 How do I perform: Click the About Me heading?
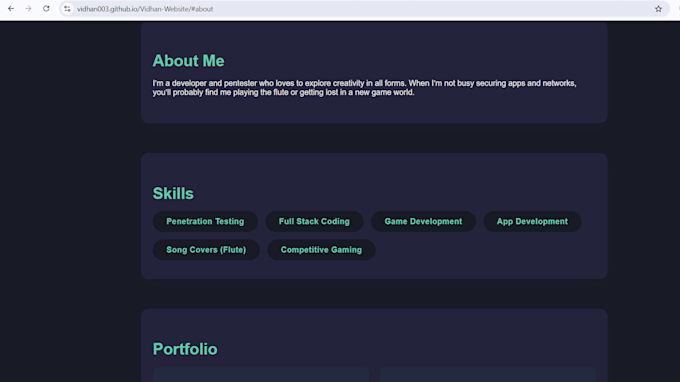click(x=188, y=61)
